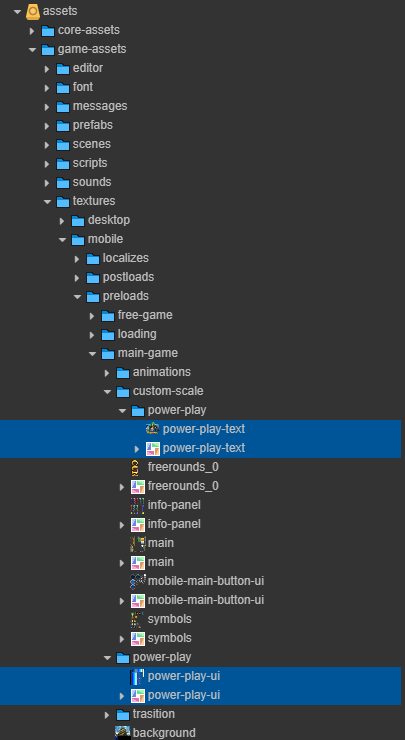
Task: Collapse the custom-scale folder arrow
Action: 108,392
